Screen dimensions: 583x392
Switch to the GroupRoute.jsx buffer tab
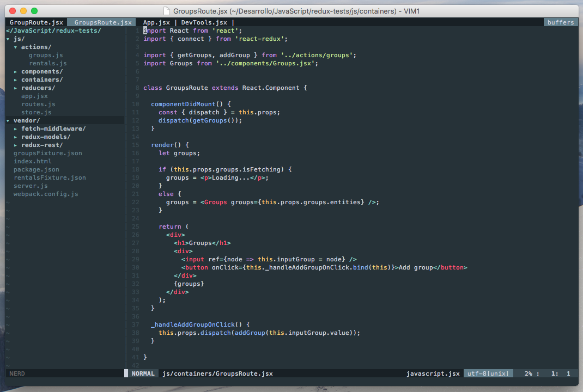[36, 23]
